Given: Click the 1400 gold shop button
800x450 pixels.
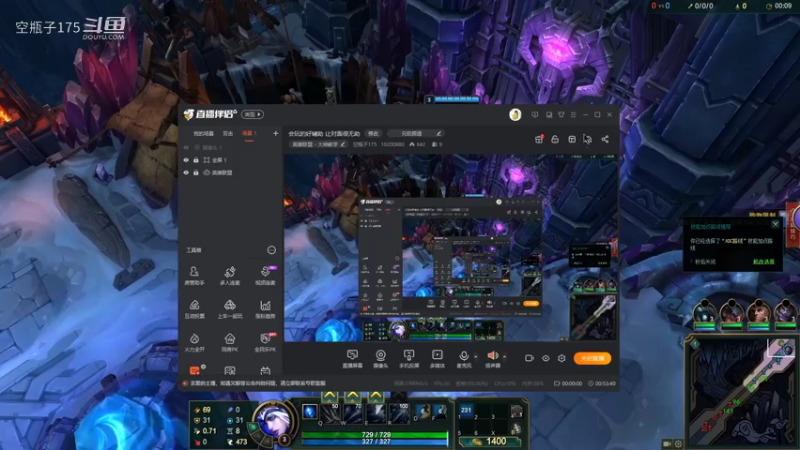Looking at the screenshot, I should [x=489, y=441].
